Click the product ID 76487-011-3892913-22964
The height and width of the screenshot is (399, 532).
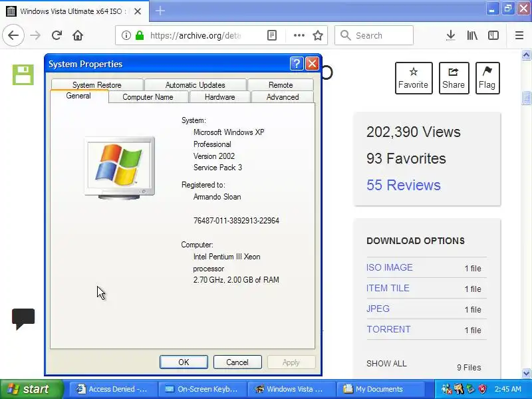pos(236,221)
